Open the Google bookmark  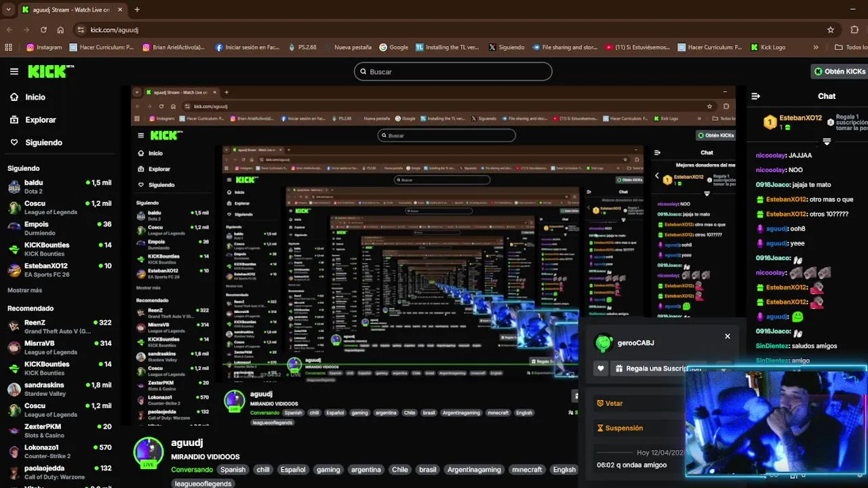tap(393, 47)
